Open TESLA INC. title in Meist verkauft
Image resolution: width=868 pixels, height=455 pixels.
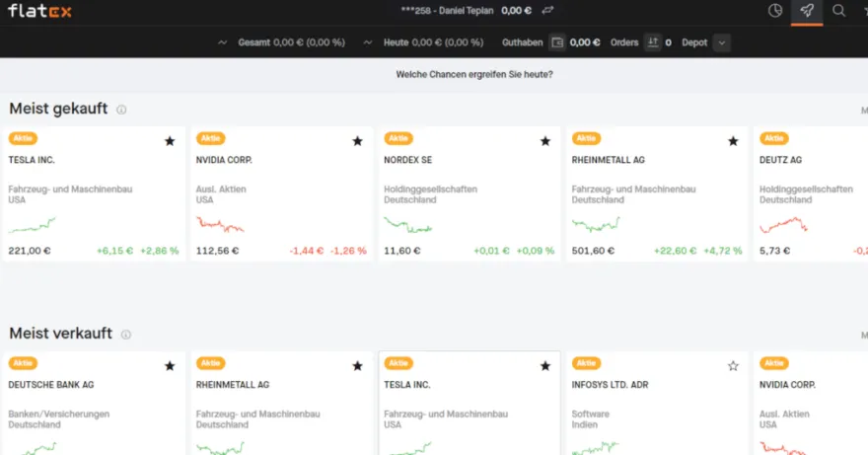[x=406, y=385]
